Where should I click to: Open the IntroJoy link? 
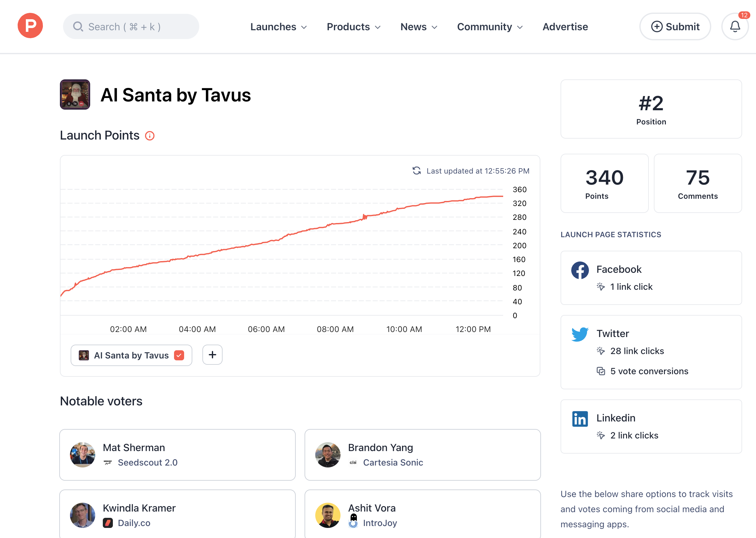click(x=380, y=523)
